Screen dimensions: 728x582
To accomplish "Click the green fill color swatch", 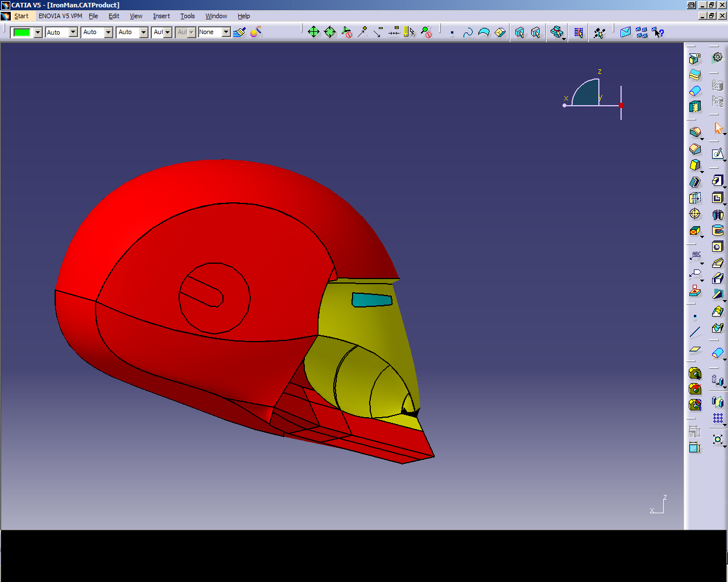I will click(22, 32).
